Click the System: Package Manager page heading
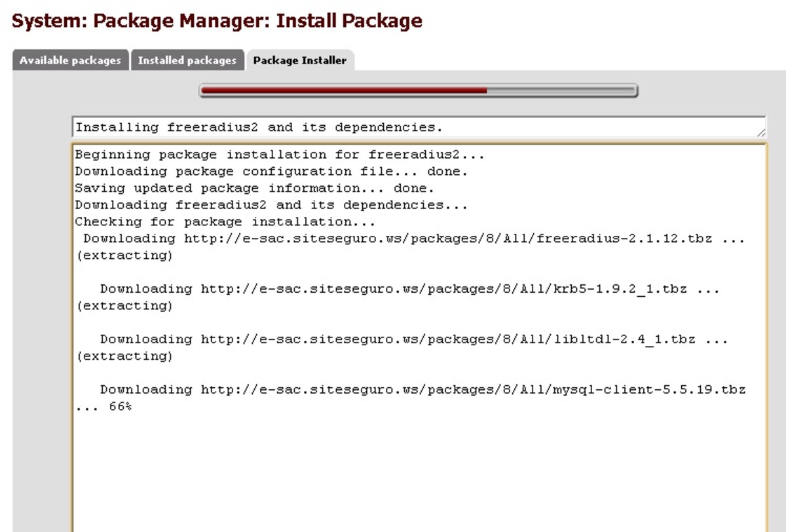The height and width of the screenshot is (532, 786). tap(217, 21)
